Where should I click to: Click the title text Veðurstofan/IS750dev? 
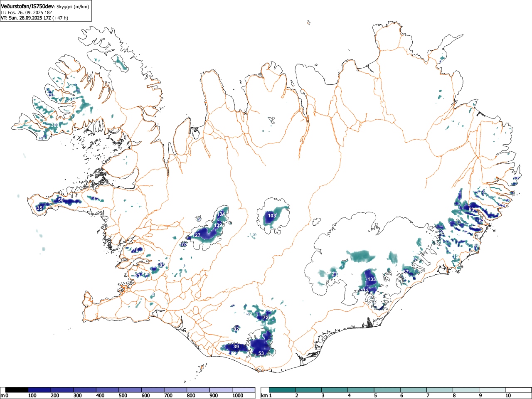(27, 6)
